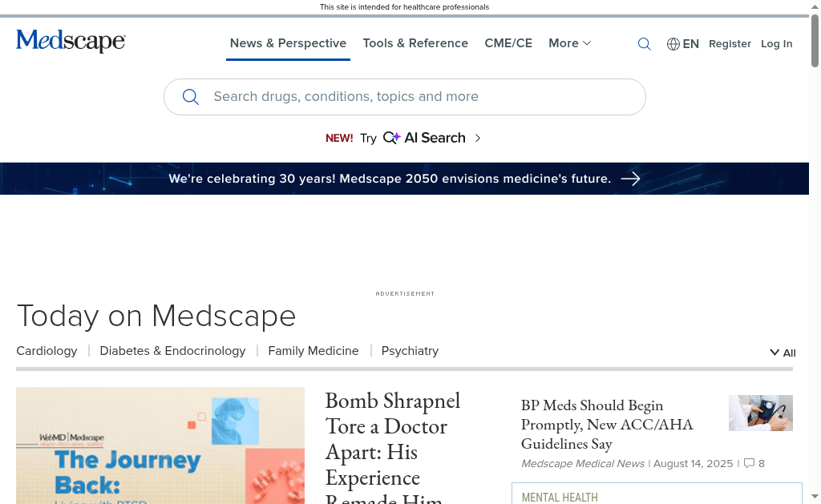Click the NEW! label
821x504 pixels.
click(x=339, y=138)
